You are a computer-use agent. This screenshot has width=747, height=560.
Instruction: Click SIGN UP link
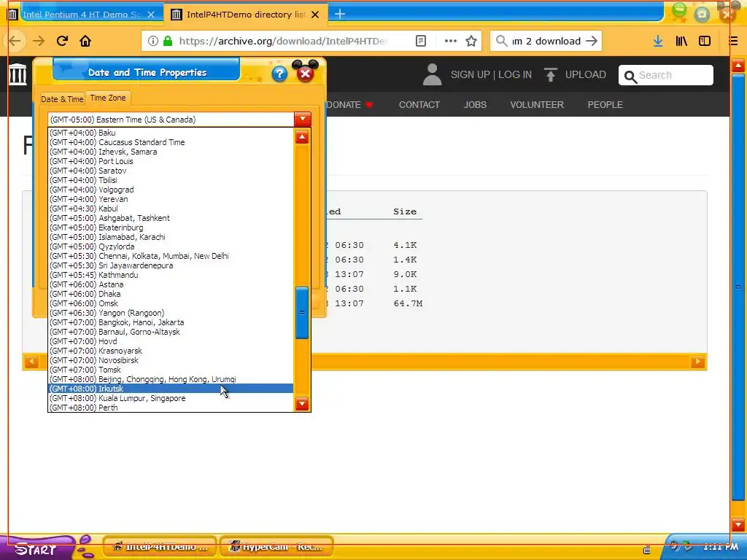[x=470, y=75]
